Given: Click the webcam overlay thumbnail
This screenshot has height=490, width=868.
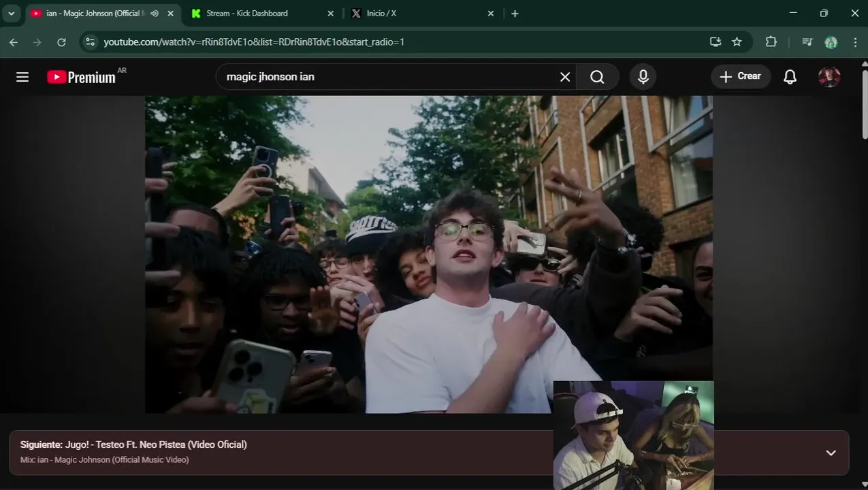Looking at the screenshot, I should [634, 436].
